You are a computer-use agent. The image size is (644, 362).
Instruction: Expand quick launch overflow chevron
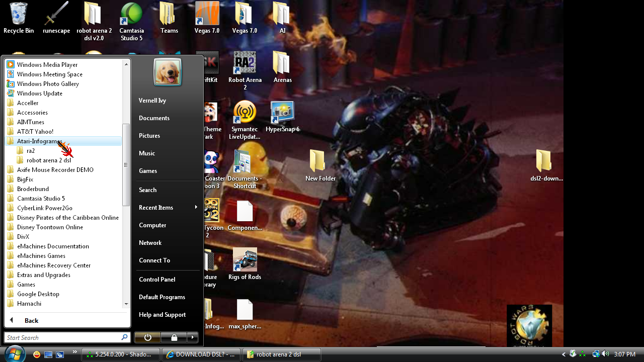[75, 352]
